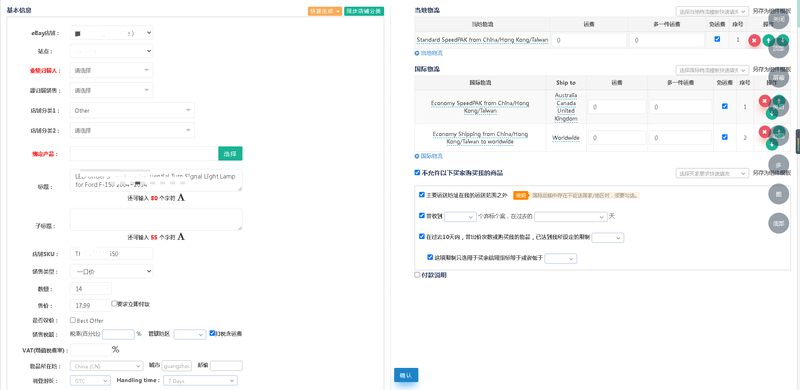Open the 业绩归属人 dropdown

tap(111, 70)
